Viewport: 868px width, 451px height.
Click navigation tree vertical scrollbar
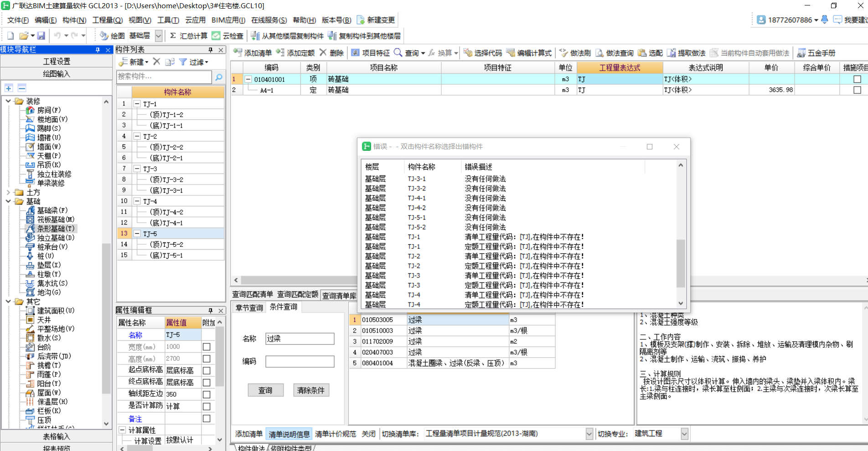click(x=106, y=319)
